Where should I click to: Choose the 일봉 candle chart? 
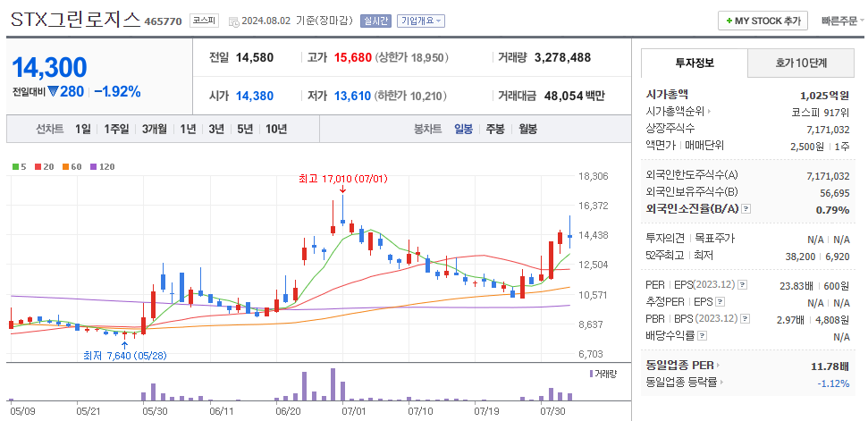(463, 130)
